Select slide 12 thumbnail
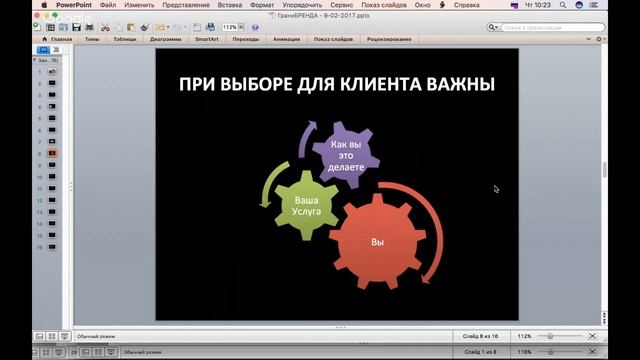 click(x=52, y=200)
